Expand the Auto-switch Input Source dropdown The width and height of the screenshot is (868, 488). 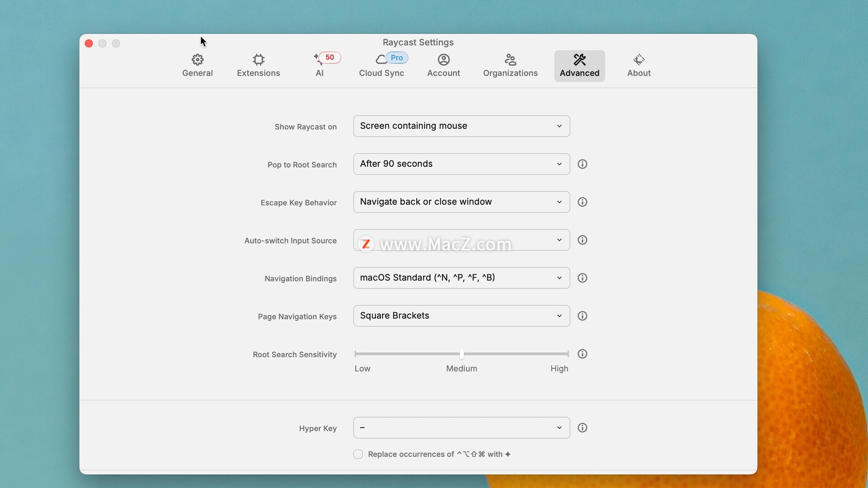coord(462,240)
